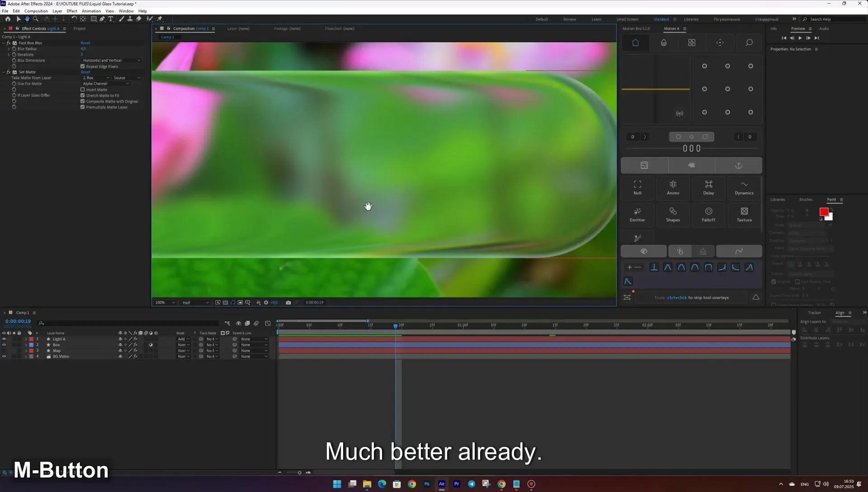Click the current time indicator at 20f
This screenshot has width=868, height=492.
(x=396, y=326)
